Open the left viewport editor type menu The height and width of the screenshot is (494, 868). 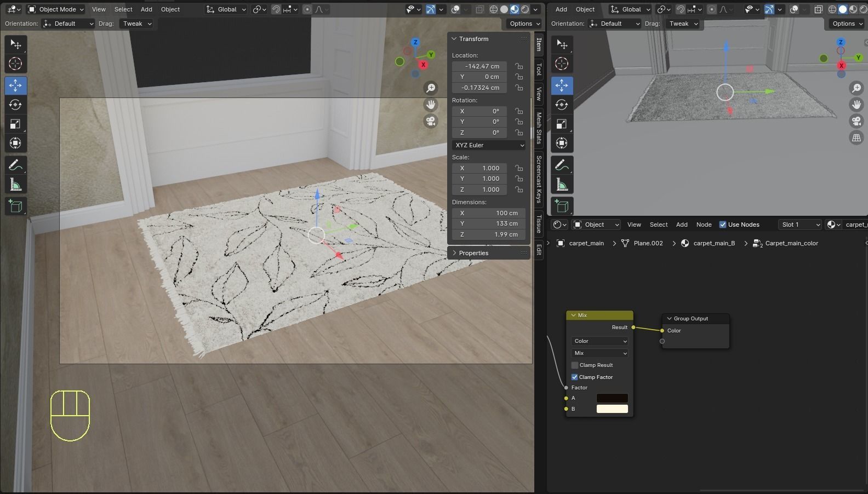pos(13,9)
